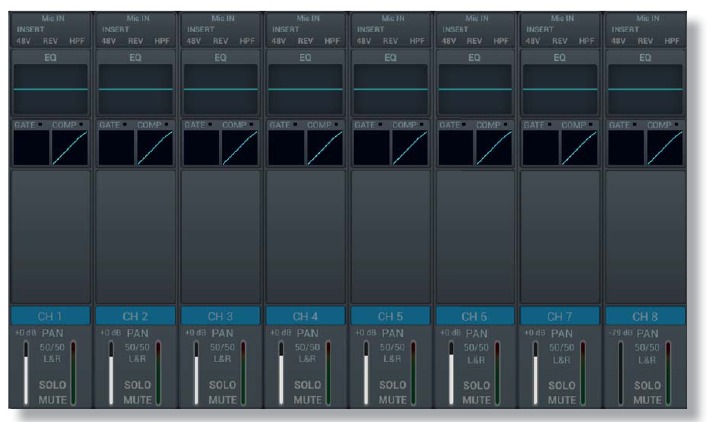Mute channel CH 8
Screen dimensions: 718x422
(x=647, y=400)
